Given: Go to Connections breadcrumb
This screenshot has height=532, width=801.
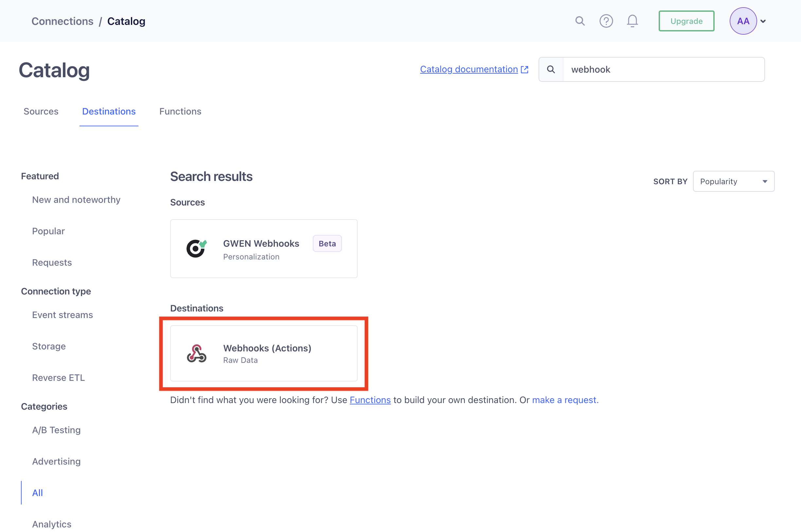Looking at the screenshot, I should click(x=62, y=21).
